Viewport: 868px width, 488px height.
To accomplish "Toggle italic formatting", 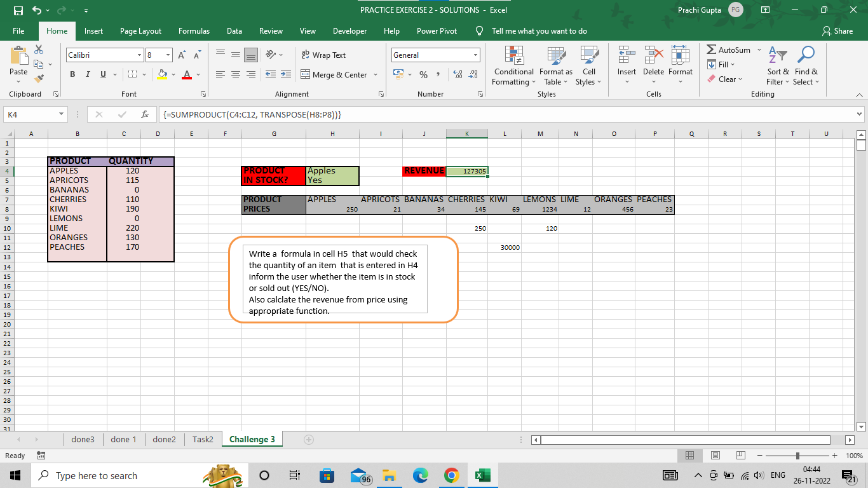I will (87, 74).
